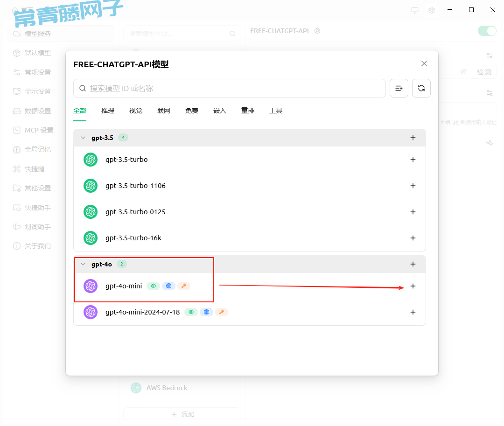Click the FREE-CHATGPT-API provider title text

280,31
